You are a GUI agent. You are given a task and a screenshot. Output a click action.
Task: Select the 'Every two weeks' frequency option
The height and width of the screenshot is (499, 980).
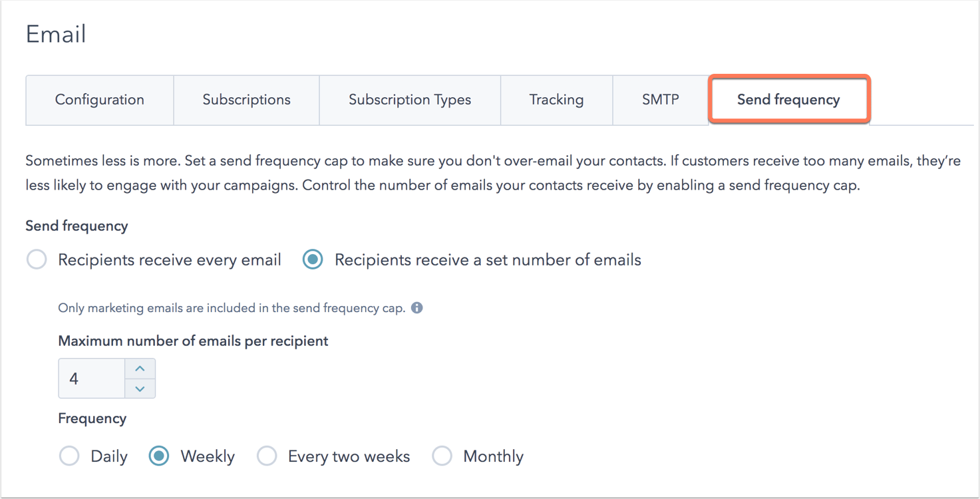pyautogui.click(x=267, y=456)
